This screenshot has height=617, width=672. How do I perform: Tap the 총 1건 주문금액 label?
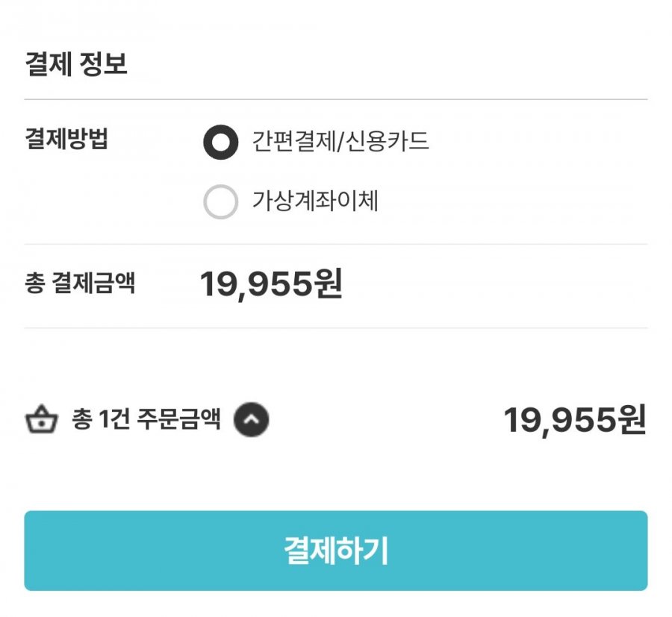click(146, 419)
